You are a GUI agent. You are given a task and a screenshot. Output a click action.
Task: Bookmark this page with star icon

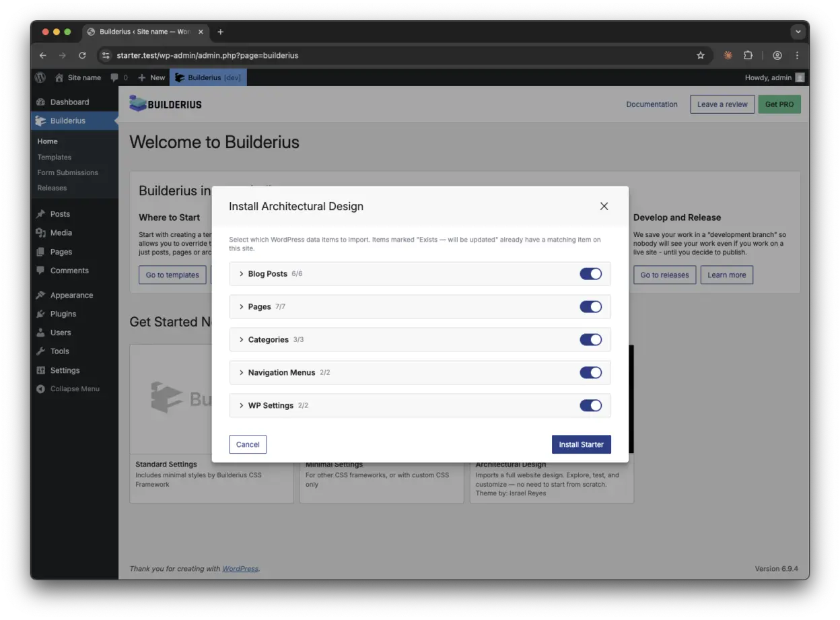pos(700,55)
